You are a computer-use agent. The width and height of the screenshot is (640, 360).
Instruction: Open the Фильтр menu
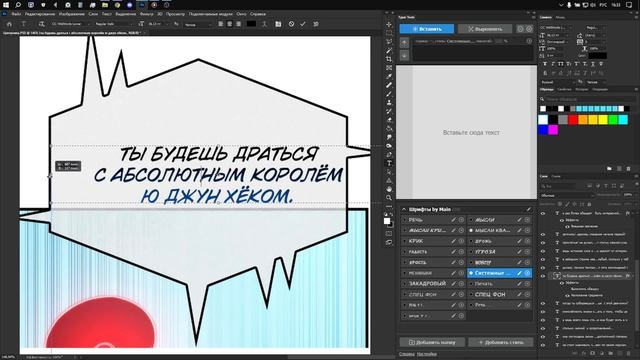click(147, 14)
